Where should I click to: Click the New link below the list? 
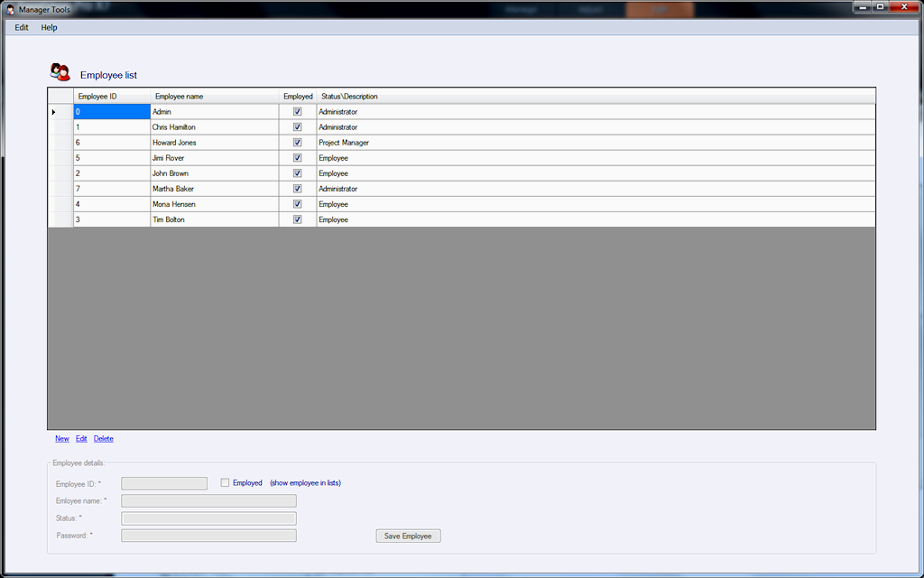[x=61, y=439]
